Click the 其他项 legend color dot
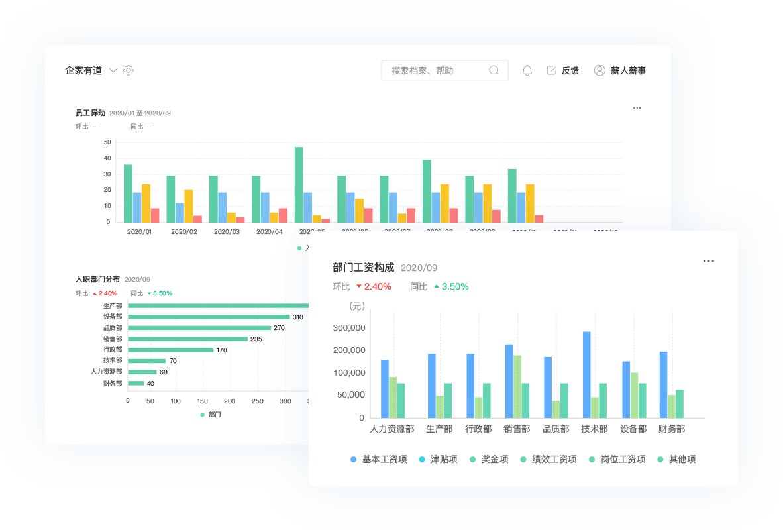This screenshot has height=532, width=783. click(x=660, y=459)
